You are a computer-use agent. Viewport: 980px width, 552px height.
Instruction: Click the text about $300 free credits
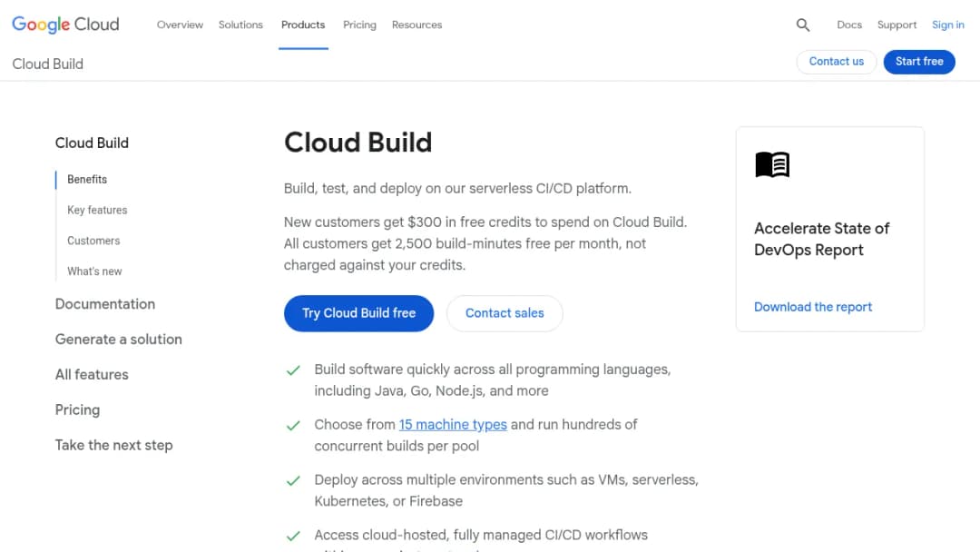point(485,244)
